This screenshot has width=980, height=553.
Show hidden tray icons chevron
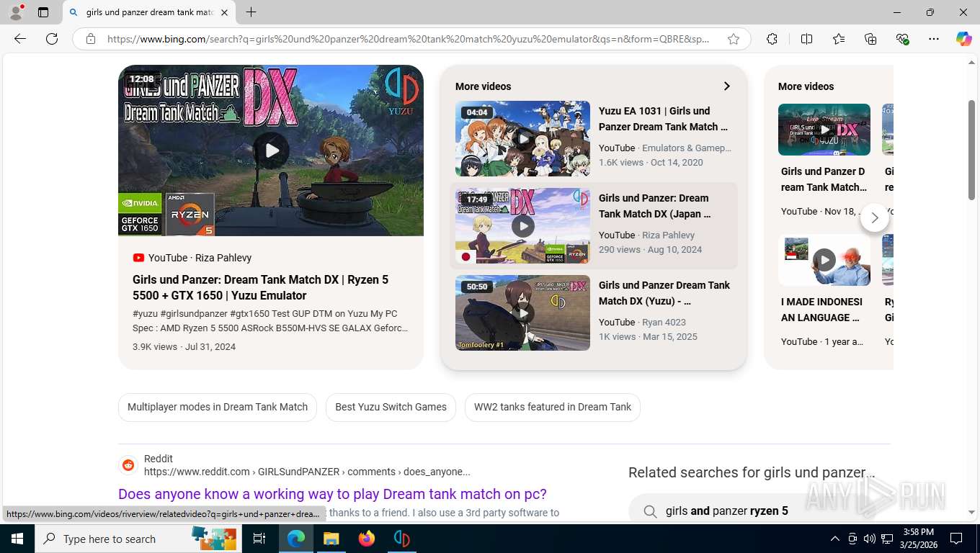834,539
